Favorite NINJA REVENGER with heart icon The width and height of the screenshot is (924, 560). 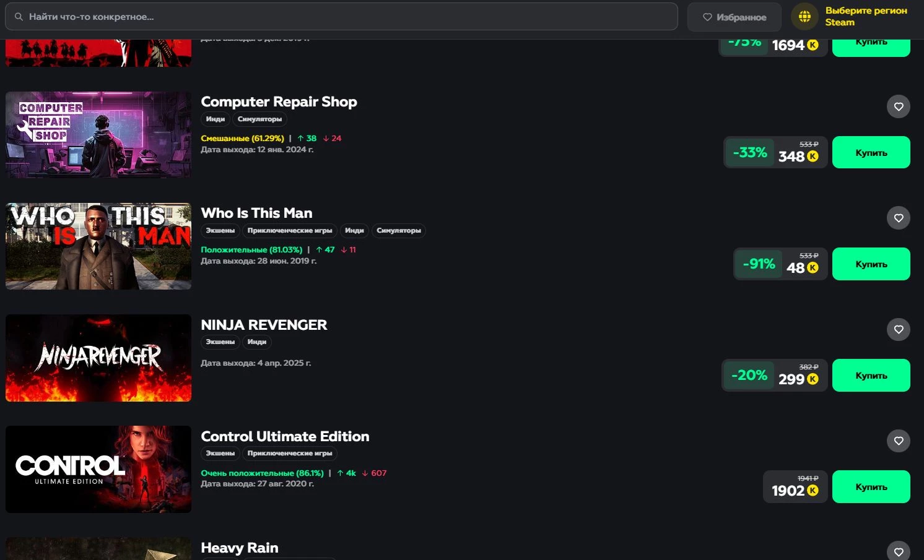898,329
